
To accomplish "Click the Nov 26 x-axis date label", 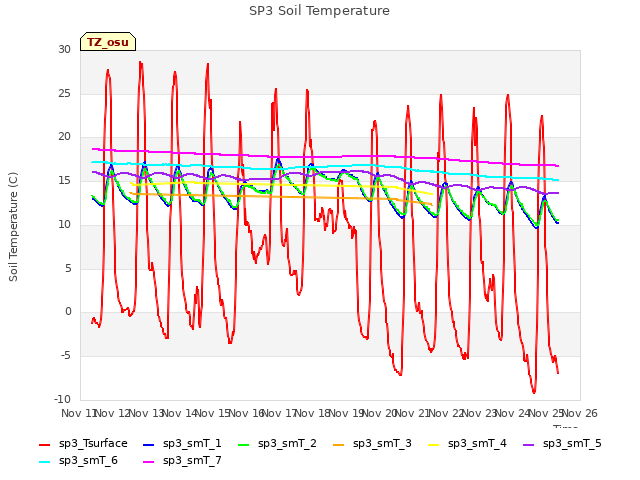I will [580, 413].
